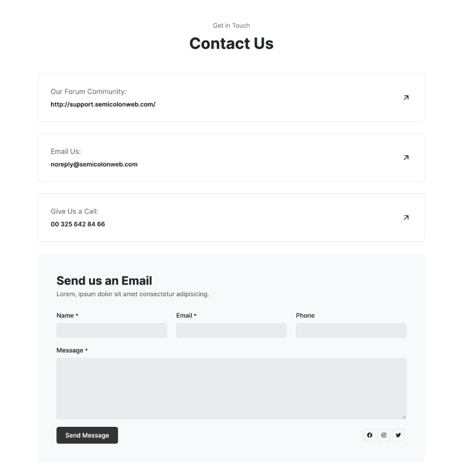Click the "Email Us:" card label

(66, 152)
